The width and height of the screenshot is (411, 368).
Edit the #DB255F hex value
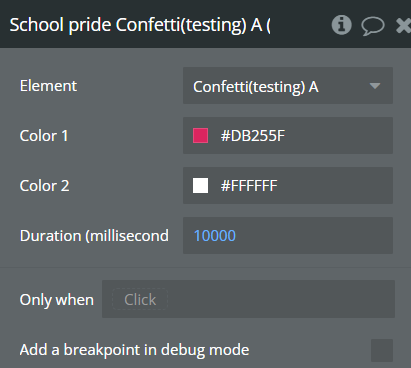pos(253,136)
